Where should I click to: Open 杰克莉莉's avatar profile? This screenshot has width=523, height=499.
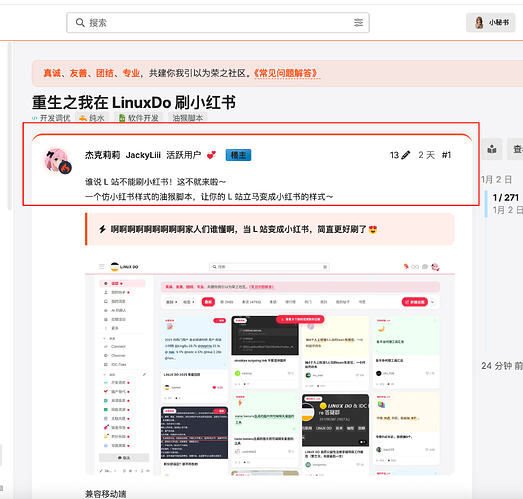point(57,161)
